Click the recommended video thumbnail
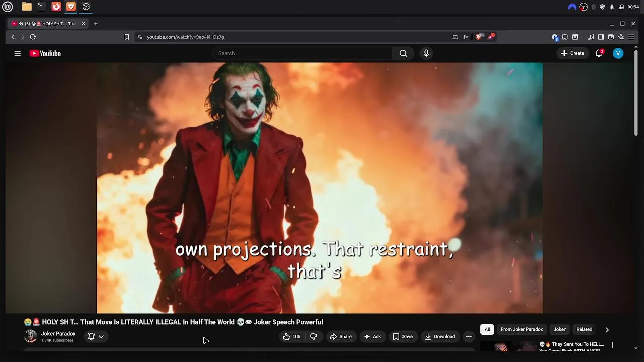The image size is (644, 362). pos(509,346)
